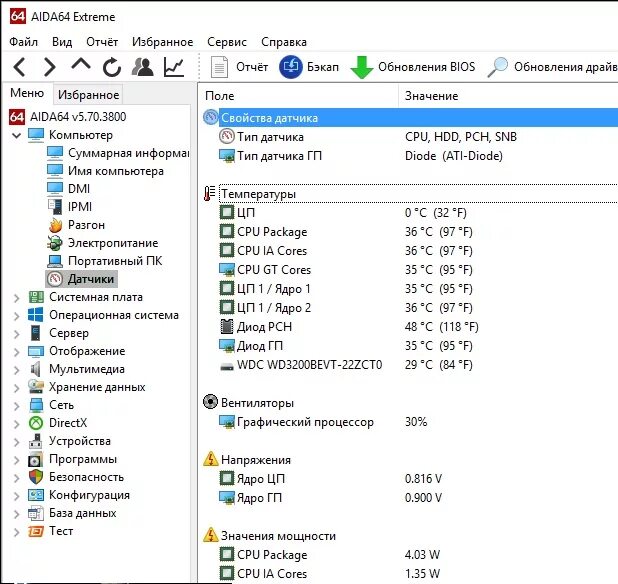The width and height of the screenshot is (618, 584).
Task: Select the Портативный ПК laptop icon
Action: [55, 261]
